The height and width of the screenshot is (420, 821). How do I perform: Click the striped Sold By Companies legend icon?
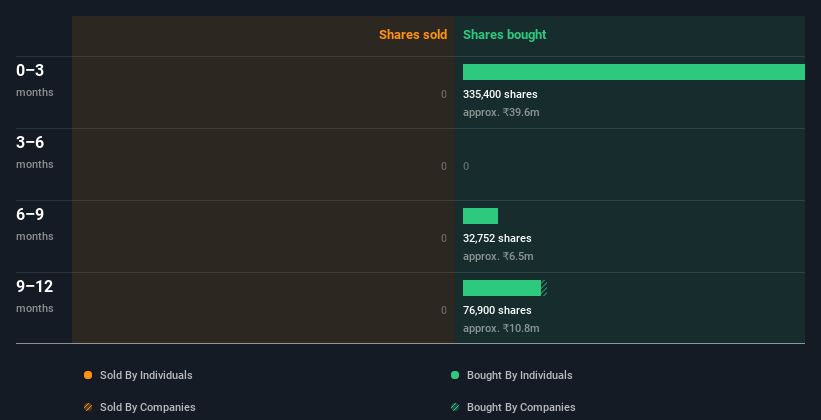[88, 407]
